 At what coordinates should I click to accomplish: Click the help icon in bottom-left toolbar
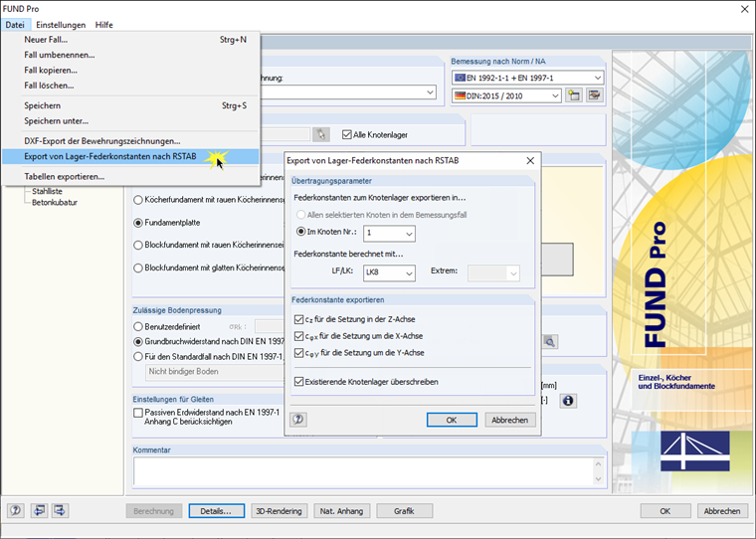tap(16, 510)
